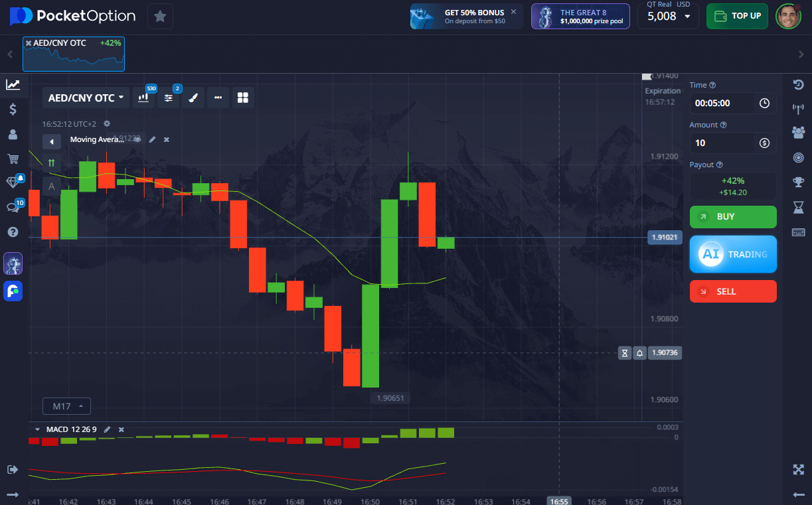Screen dimensions: 812x505
Task: Collapse the MACD indicator panel
Action: click(37, 429)
